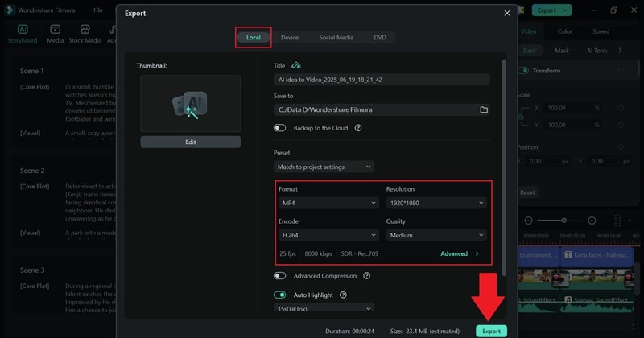Open the Social Media export tab
Image resolution: width=644 pixels, height=338 pixels.
click(x=336, y=37)
